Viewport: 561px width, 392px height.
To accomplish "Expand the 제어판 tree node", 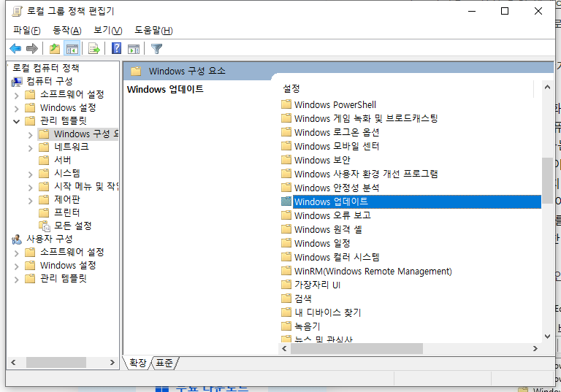I will click(31, 201).
